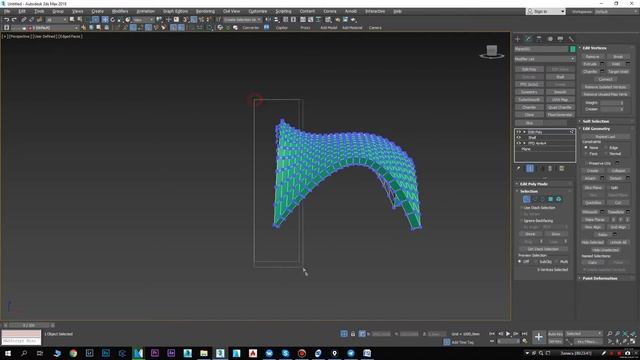
Task: Click Remove Modifier trash icon
Action: (x=550, y=168)
